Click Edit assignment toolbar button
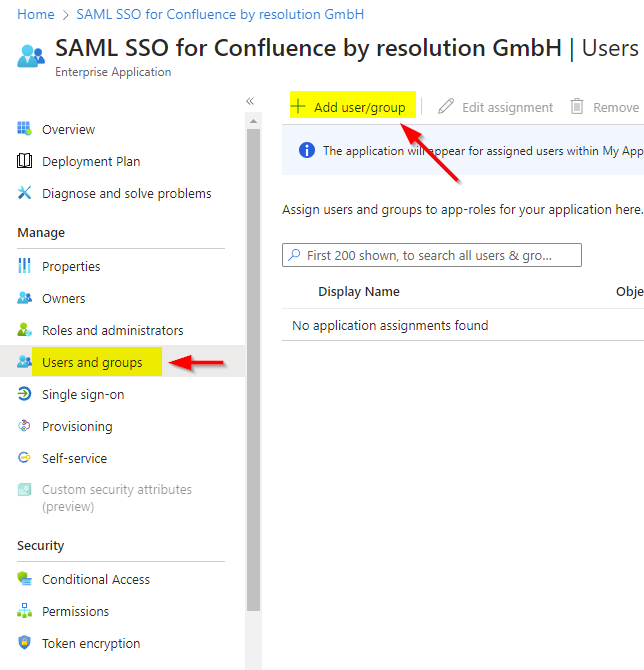The width and height of the screenshot is (644, 670). click(496, 107)
